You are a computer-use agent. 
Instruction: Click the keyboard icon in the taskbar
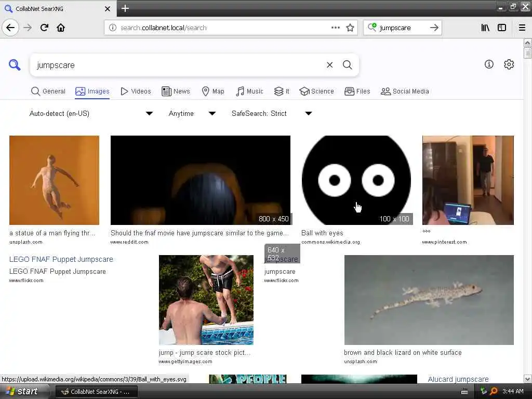(x=464, y=392)
